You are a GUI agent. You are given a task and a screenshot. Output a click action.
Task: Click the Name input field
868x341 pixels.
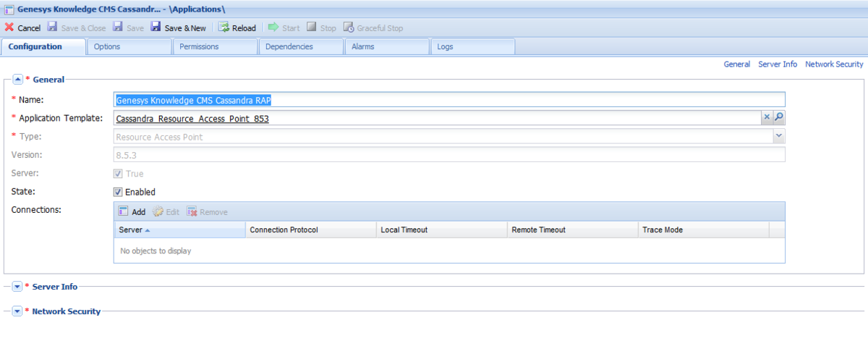tap(448, 100)
